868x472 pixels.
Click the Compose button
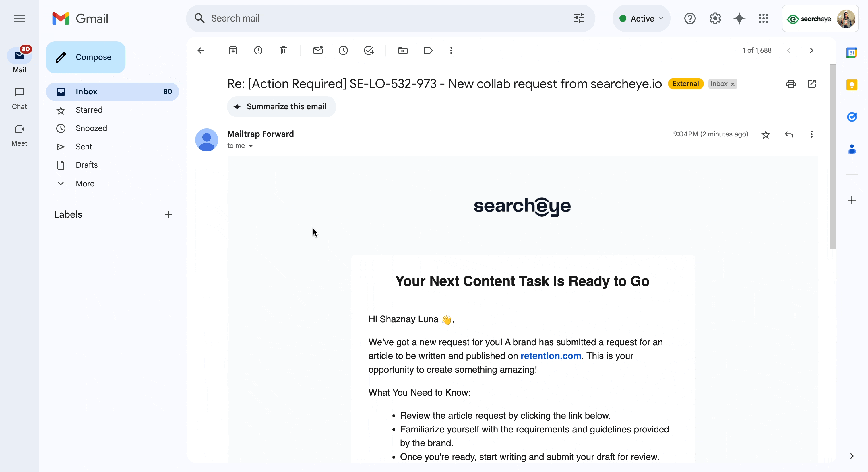pyautogui.click(x=86, y=57)
